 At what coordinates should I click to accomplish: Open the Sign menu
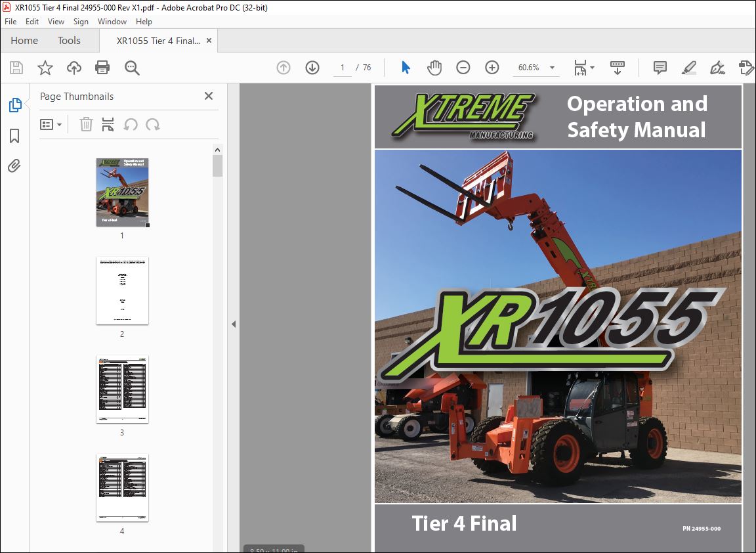(81, 21)
